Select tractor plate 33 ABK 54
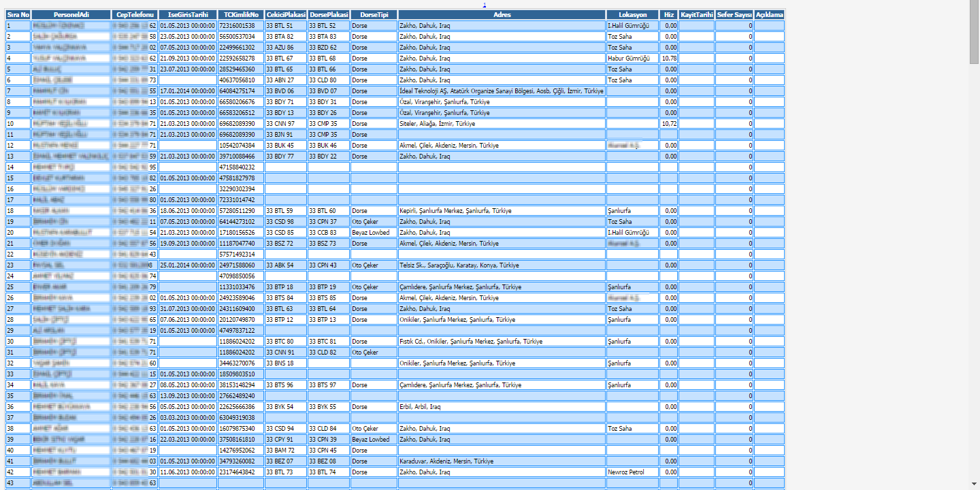The height and width of the screenshot is (490, 980). pyautogui.click(x=286, y=265)
